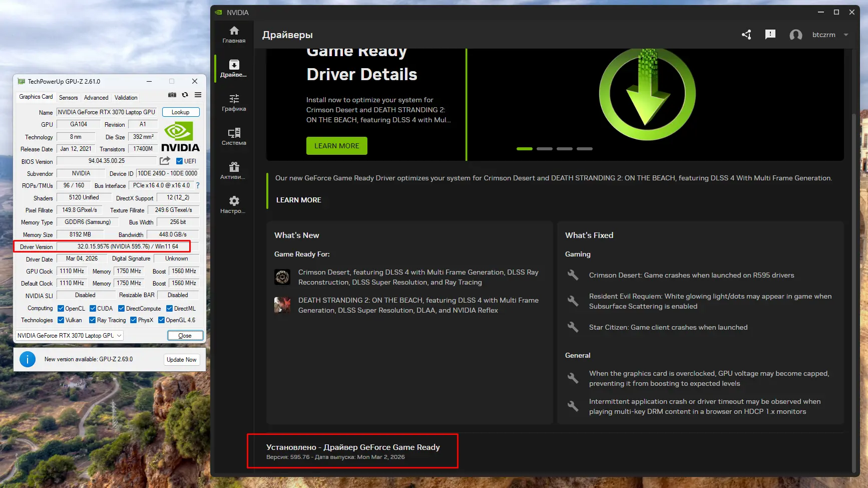Click the user avatar icon next to btczrm
Screen dimensions: 868x488
[796, 35]
